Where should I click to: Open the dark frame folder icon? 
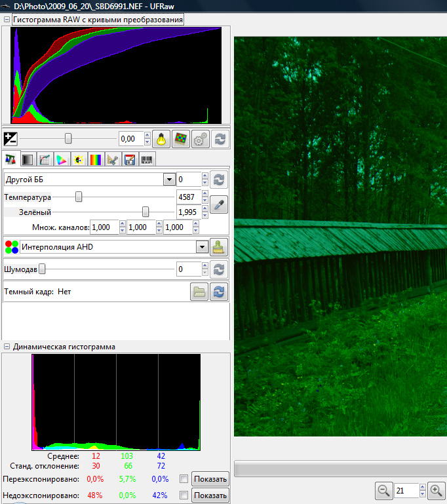tap(199, 292)
